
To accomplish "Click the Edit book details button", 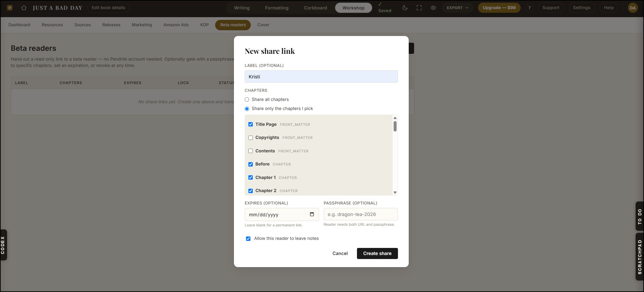I will 108,8.
